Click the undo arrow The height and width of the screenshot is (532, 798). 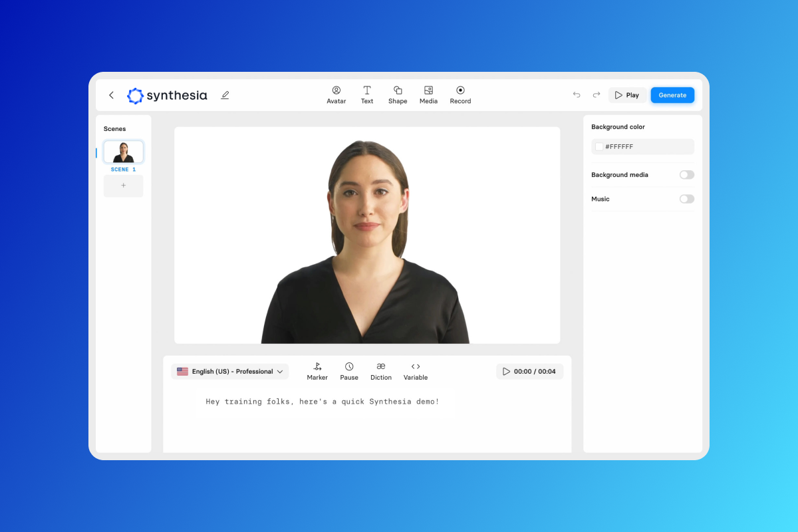coord(577,95)
